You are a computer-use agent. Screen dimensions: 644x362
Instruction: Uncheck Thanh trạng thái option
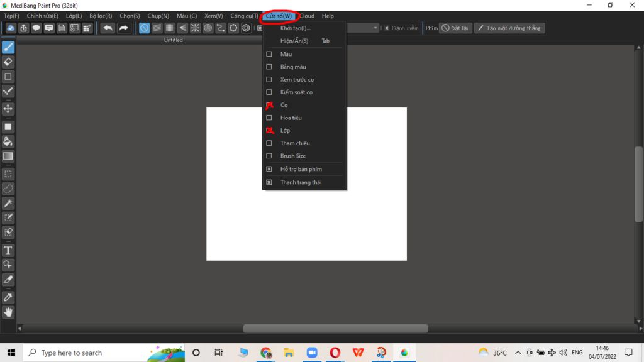click(269, 182)
